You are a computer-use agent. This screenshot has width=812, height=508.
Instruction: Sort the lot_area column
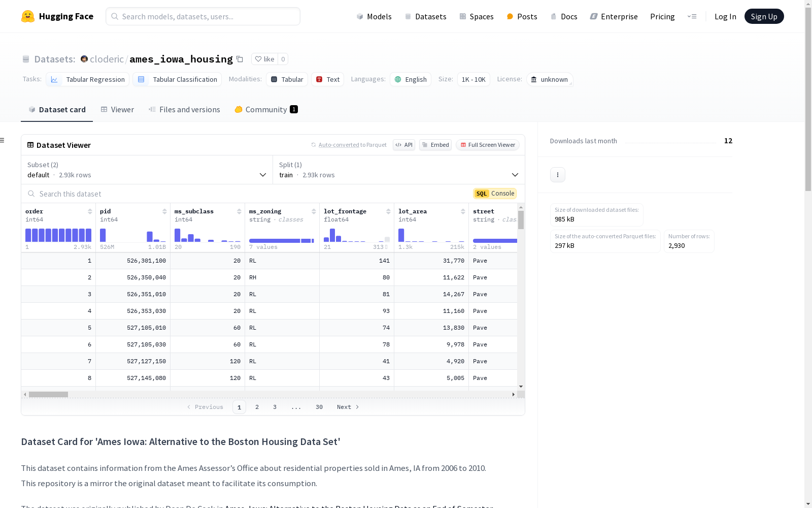[463, 211]
